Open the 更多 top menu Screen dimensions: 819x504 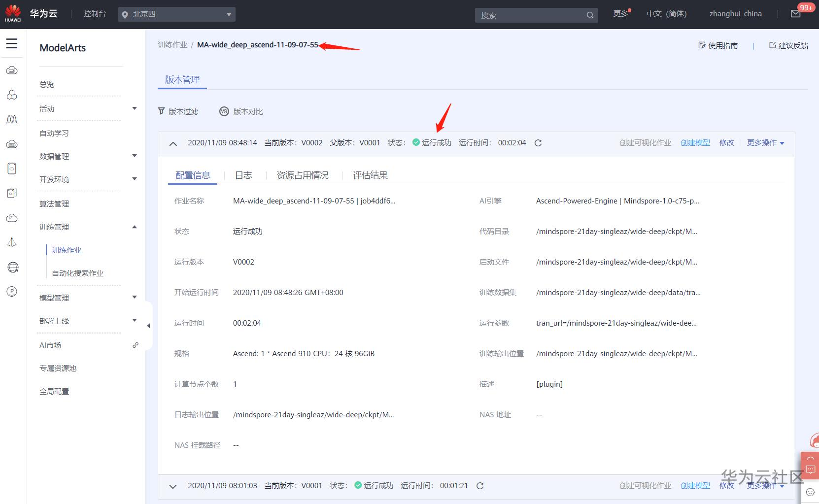(x=621, y=14)
